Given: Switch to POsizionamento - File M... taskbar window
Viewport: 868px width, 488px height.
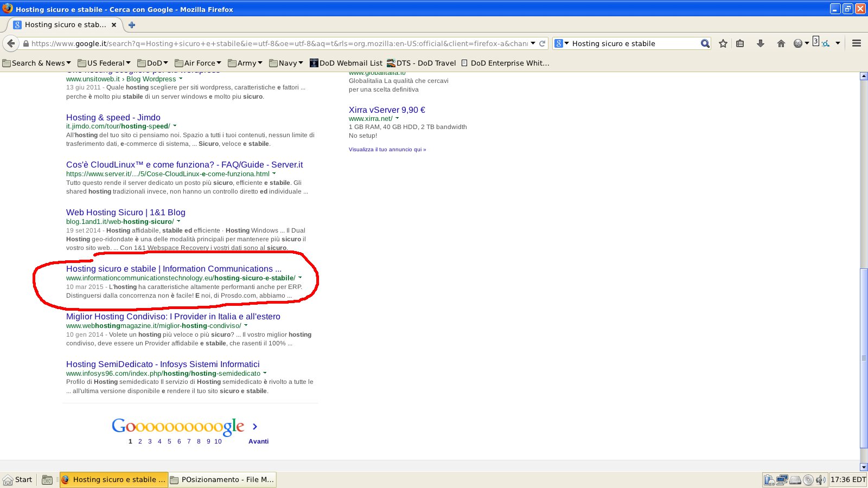Looking at the screenshot, I should coord(222,479).
